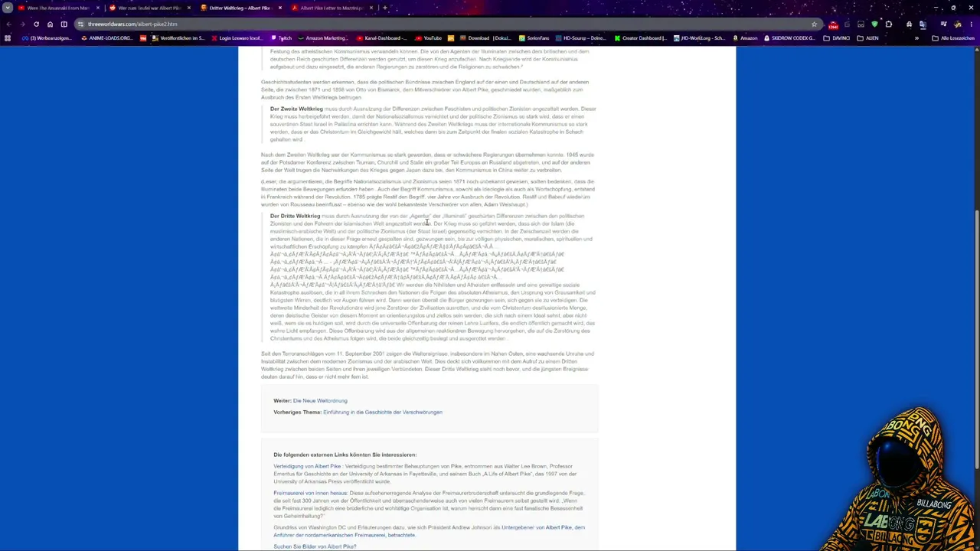980x551 pixels.
Task: Open the SKIDROW CODEX bookmark
Action: (x=789, y=38)
